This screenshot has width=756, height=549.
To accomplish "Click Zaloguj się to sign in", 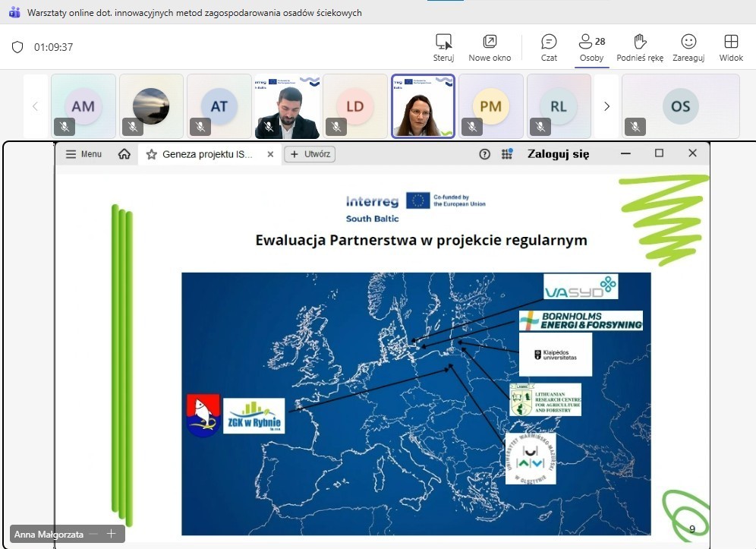I will 558,154.
